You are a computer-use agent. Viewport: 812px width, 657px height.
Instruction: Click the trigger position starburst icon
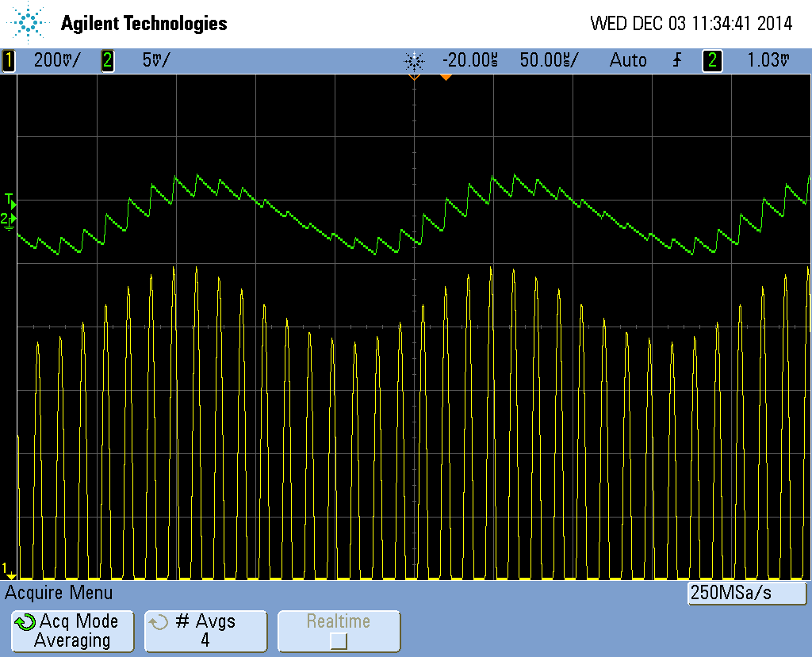point(414,60)
